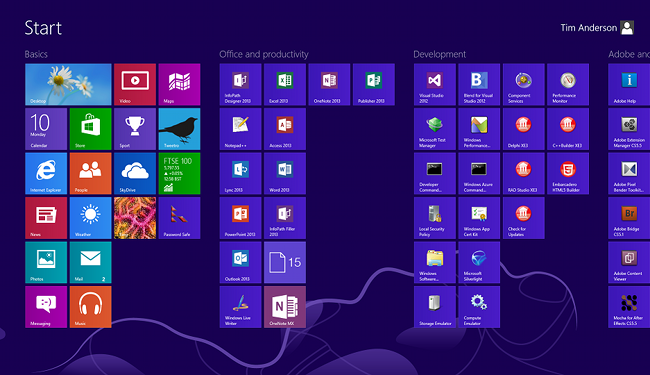Open Windows Performance tile
The width and height of the screenshot is (650, 375).
pos(479,129)
